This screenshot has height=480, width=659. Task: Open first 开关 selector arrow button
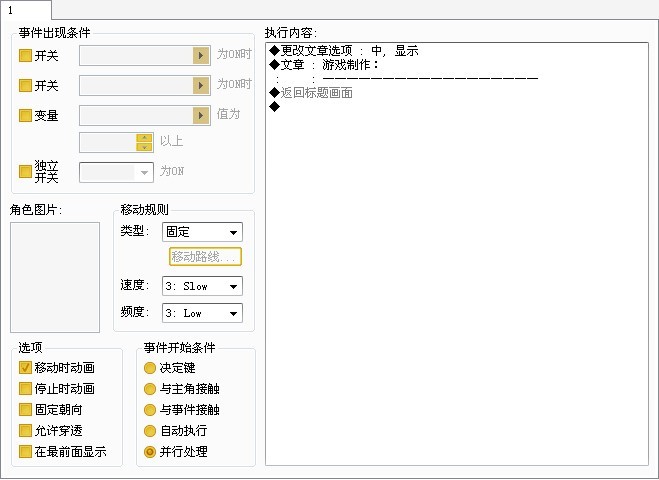coord(201,55)
